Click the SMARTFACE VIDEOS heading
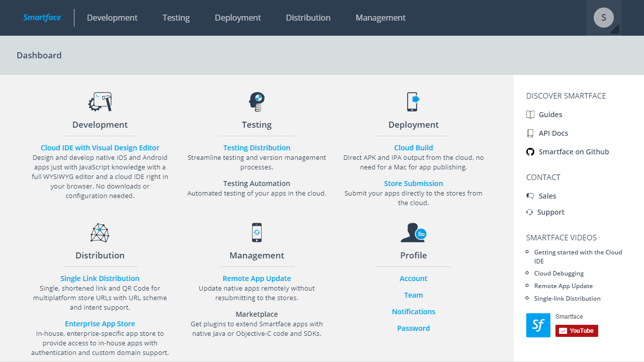This screenshot has width=644, height=362. tap(561, 238)
